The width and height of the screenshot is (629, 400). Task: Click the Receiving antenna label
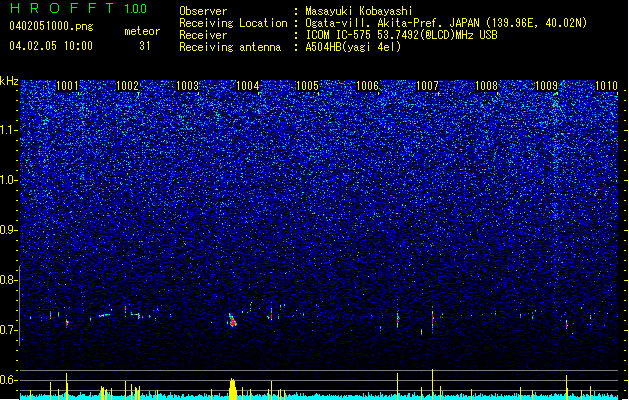[x=230, y=47]
